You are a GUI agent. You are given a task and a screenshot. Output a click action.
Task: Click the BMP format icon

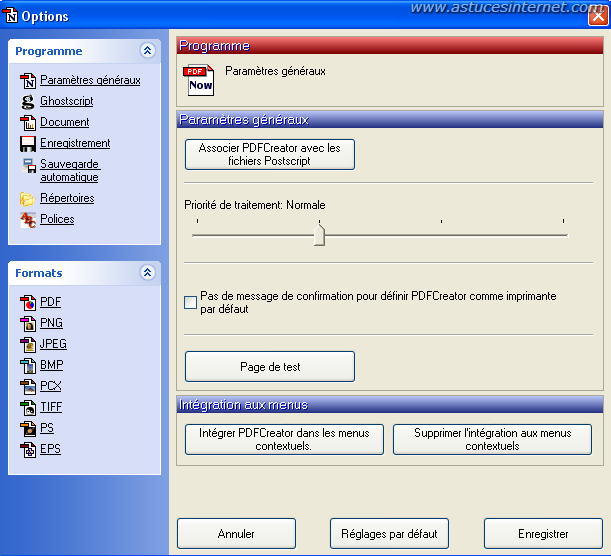pos(28,366)
